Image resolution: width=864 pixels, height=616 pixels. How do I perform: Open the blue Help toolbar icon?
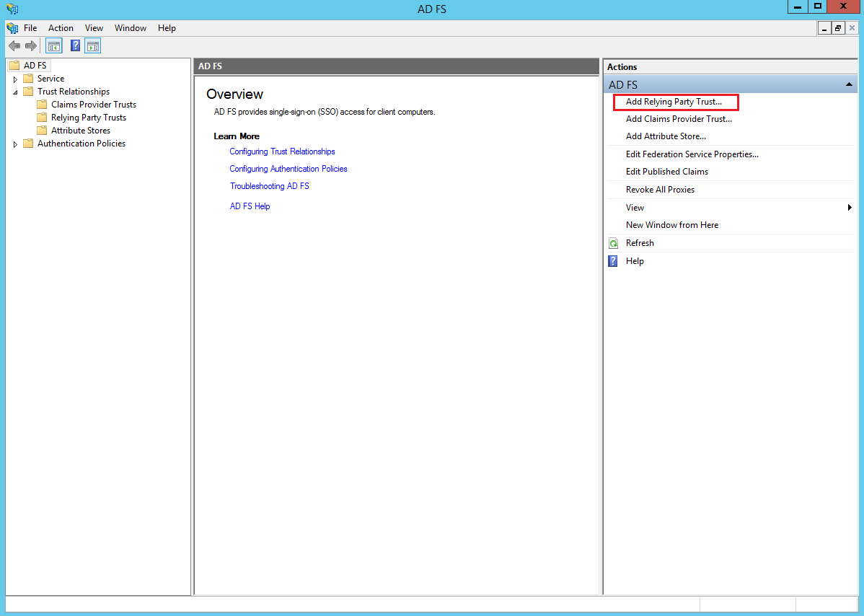[x=76, y=45]
